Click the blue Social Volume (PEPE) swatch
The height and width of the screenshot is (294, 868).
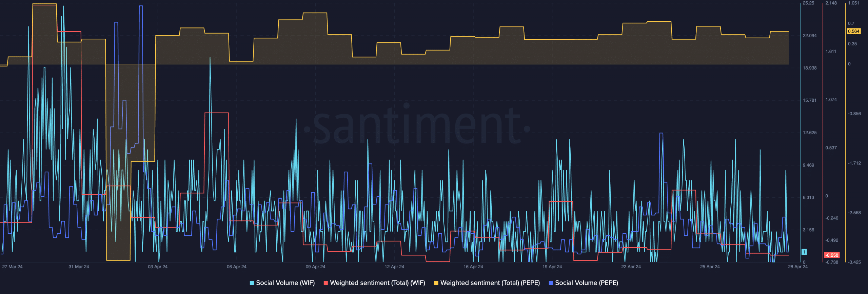coord(551,283)
